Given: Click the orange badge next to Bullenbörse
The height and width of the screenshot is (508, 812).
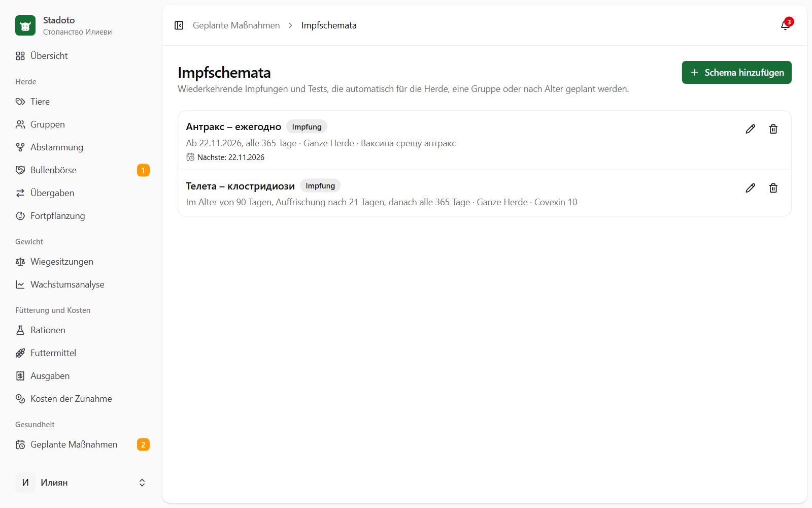Looking at the screenshot, I should pos(143,170).
